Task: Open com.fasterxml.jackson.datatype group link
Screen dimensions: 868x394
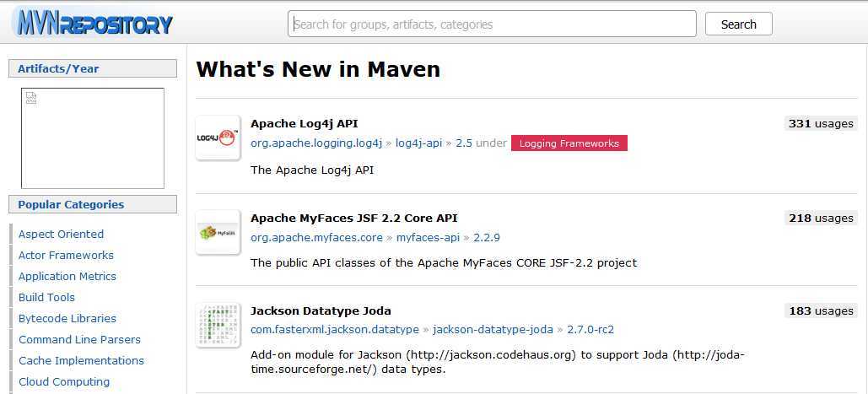Action: tap(334, 330)
